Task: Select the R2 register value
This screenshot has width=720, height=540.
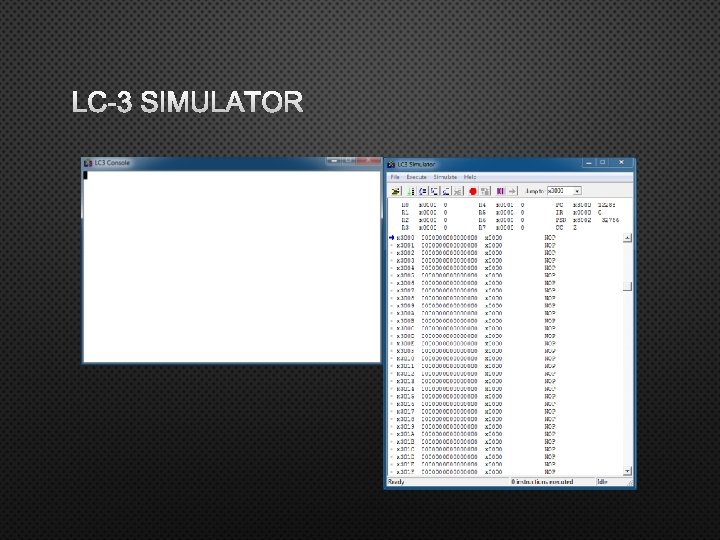Action: [428, 220]
